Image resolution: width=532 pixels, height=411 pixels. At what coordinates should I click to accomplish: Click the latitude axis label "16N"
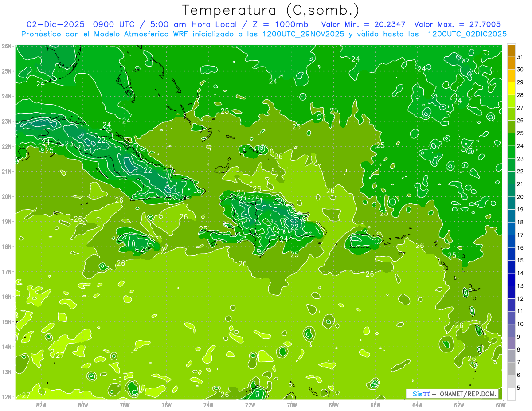(x=6, y=297)
